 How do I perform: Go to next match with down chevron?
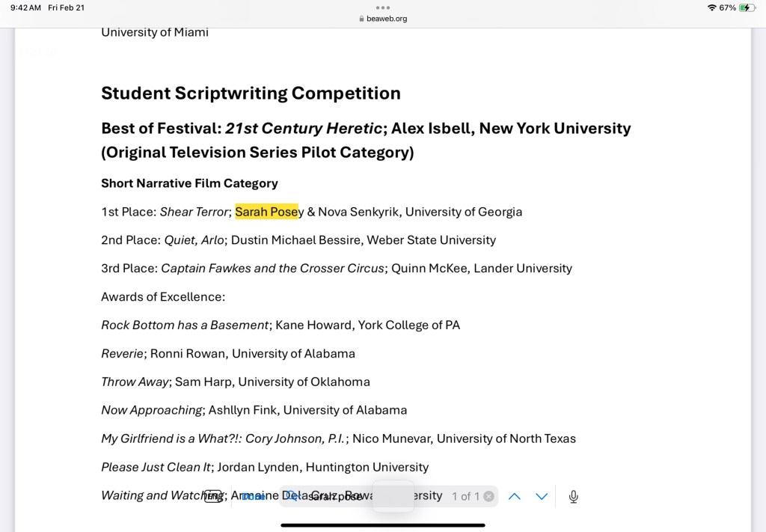[x=542, y=496]
